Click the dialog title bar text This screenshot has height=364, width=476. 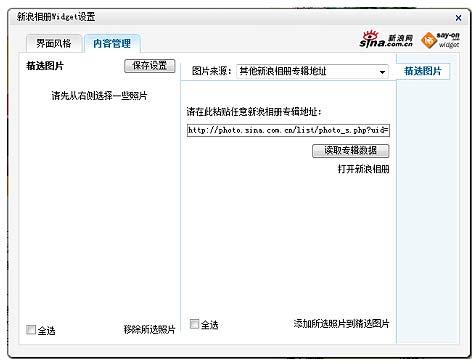point(56,17)
